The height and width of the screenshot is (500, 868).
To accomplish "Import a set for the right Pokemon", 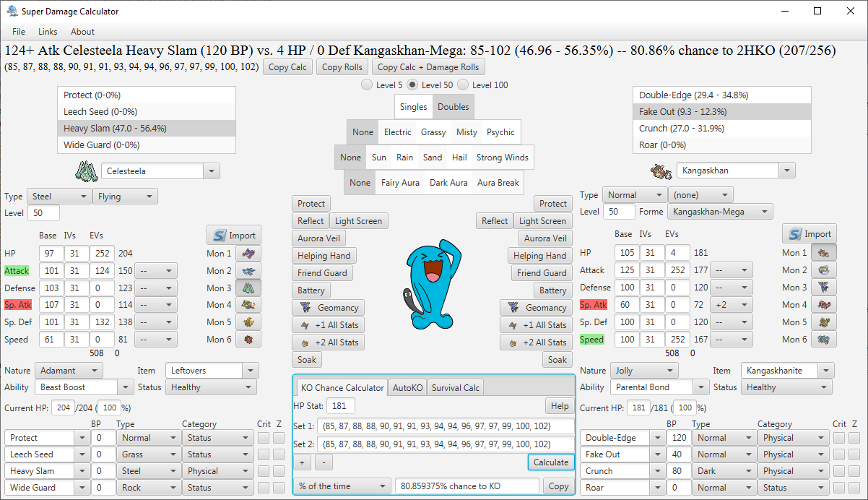I will [x=810, y=233].
